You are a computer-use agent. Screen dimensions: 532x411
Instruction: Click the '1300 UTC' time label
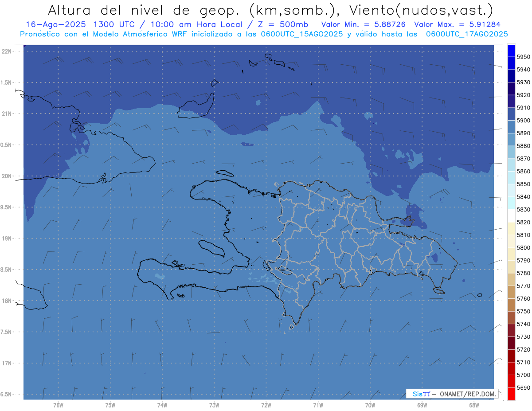pyautogui.click(x=114, y=24)
